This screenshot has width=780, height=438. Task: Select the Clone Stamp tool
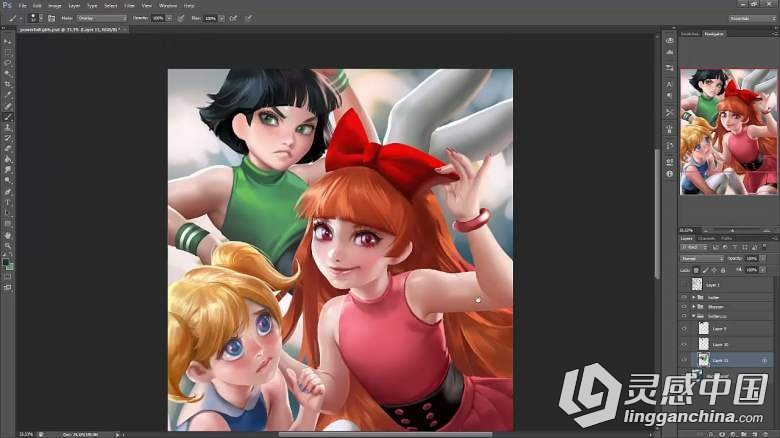tap(7, 127)
